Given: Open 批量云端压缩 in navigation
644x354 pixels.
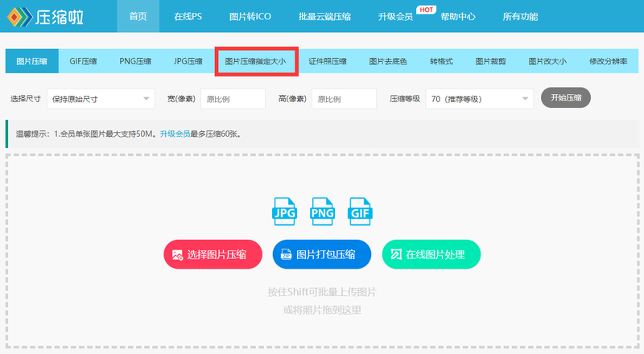Looking at the screenshot, I should coord(324,16).
